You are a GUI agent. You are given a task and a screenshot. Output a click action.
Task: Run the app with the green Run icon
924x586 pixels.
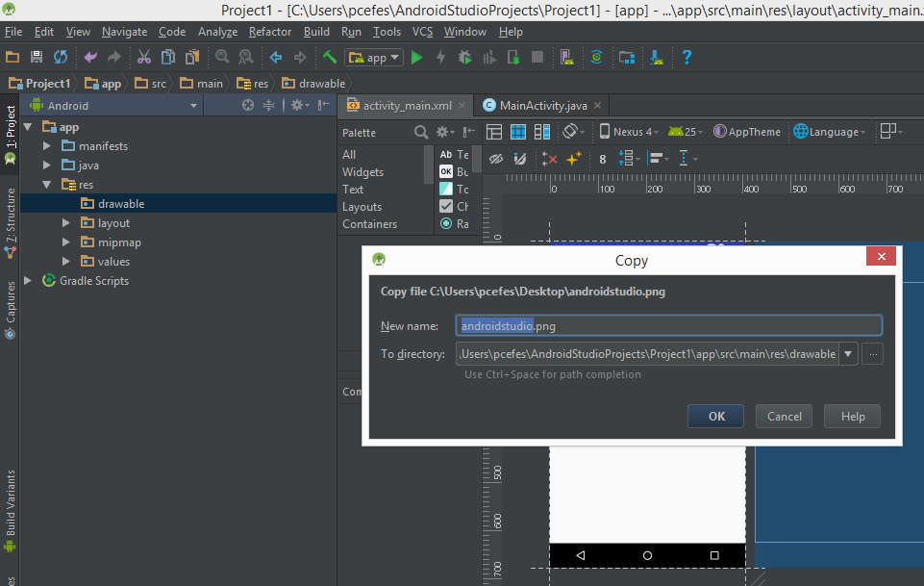[416, 57]
